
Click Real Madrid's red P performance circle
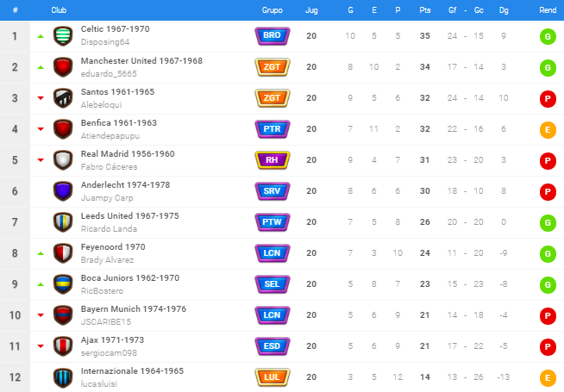point(548,160)
